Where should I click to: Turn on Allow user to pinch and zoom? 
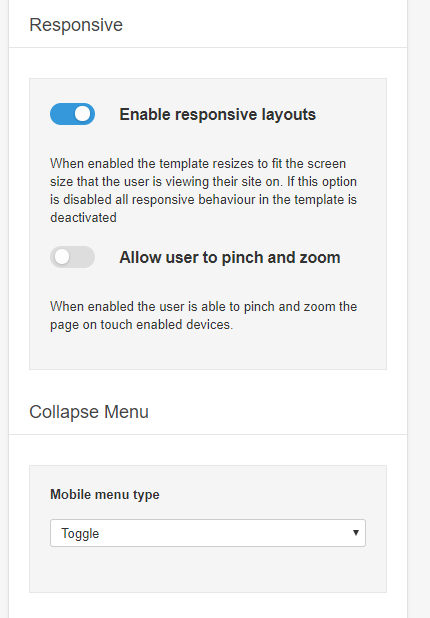click(73, 257)
